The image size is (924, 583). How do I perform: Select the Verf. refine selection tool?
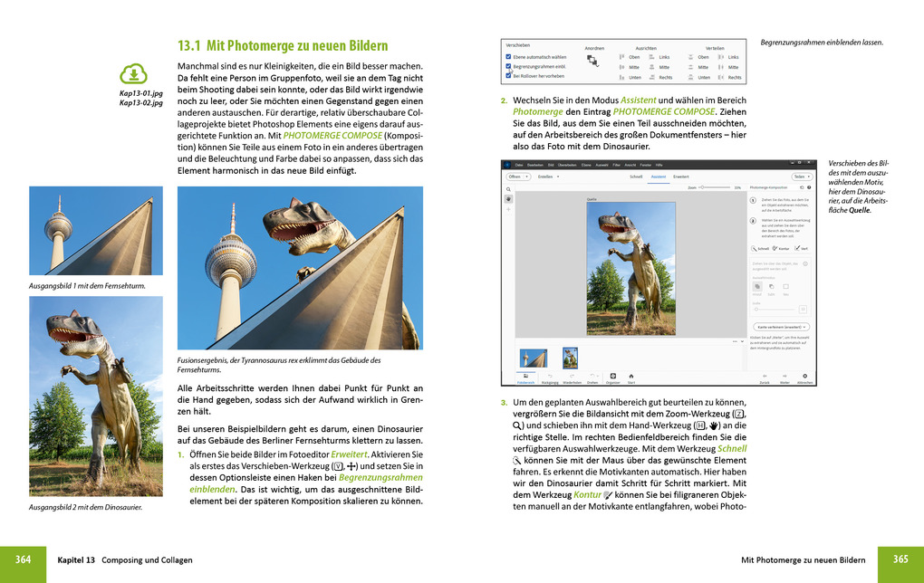coord(802,249)
